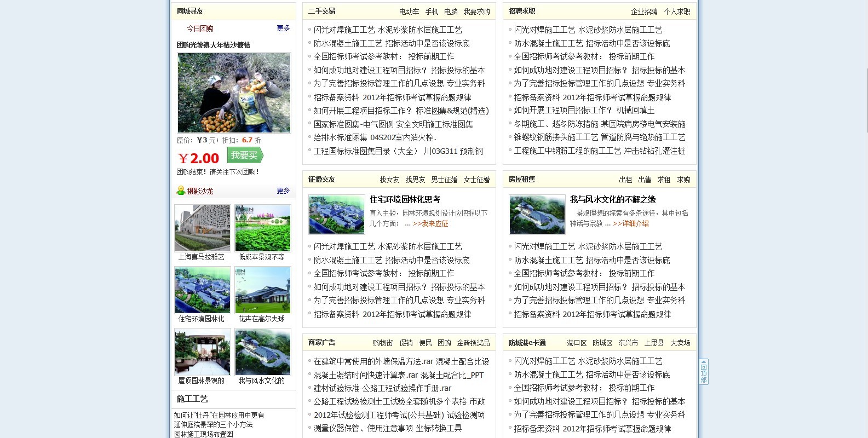This screenshot has height=438, width=868.
Task: Select 个人求职 in 招聘求职 header
Action: 677,11
